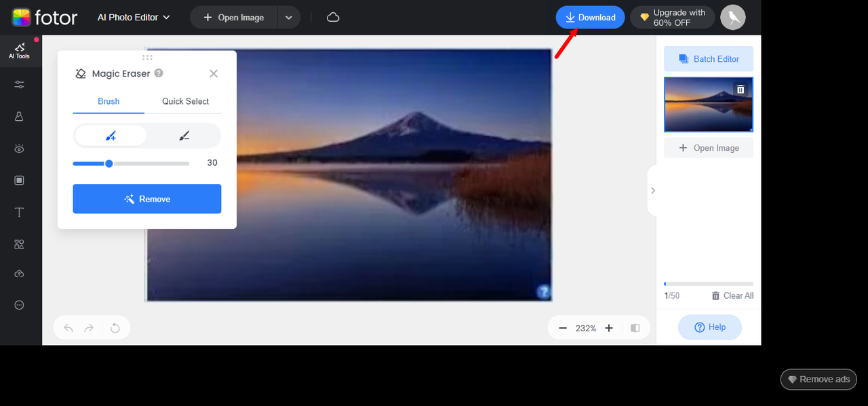The image size is (868, 406).
Task: Click the Magic Eraser help question mark
Action: point(158,73)
